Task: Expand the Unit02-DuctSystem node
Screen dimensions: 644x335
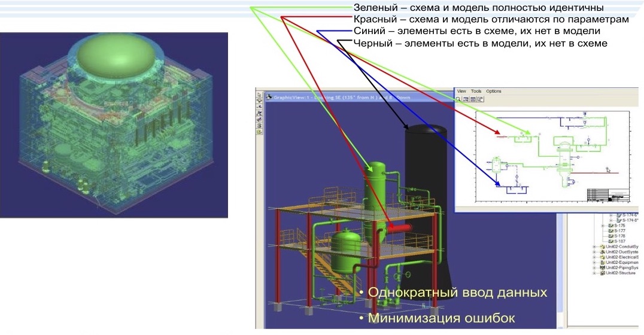Action: pos(594,252)
